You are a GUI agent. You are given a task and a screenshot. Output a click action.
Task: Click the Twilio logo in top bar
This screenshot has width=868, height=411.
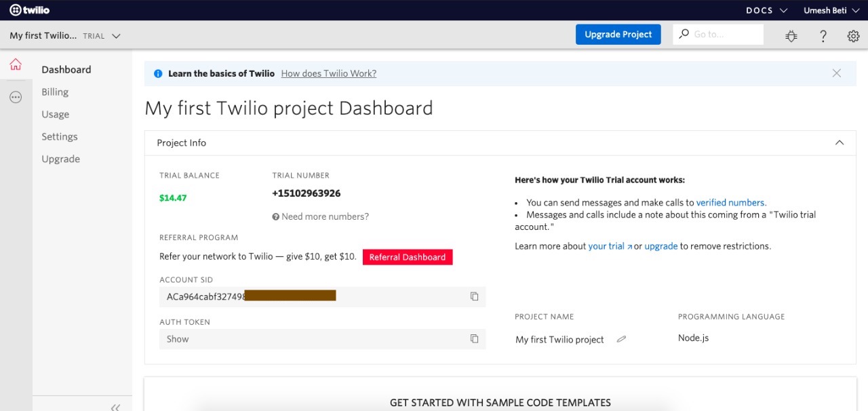point(30,9)
